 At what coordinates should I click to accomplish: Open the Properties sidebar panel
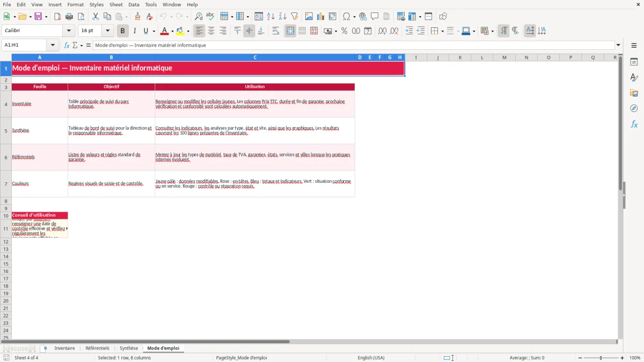634,62
